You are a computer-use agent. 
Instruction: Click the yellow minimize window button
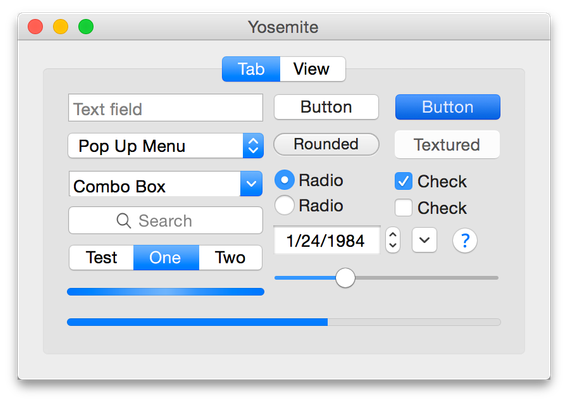[x=60, y=27]
